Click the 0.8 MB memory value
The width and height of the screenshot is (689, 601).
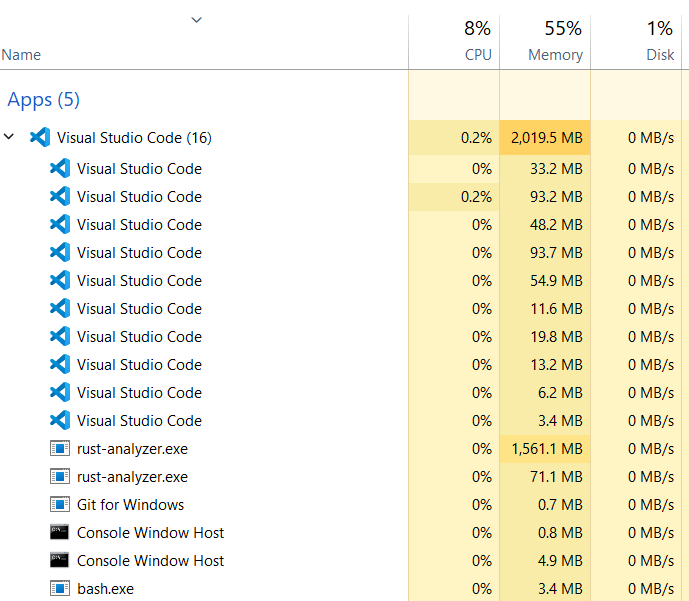click(x=560, y=533)
